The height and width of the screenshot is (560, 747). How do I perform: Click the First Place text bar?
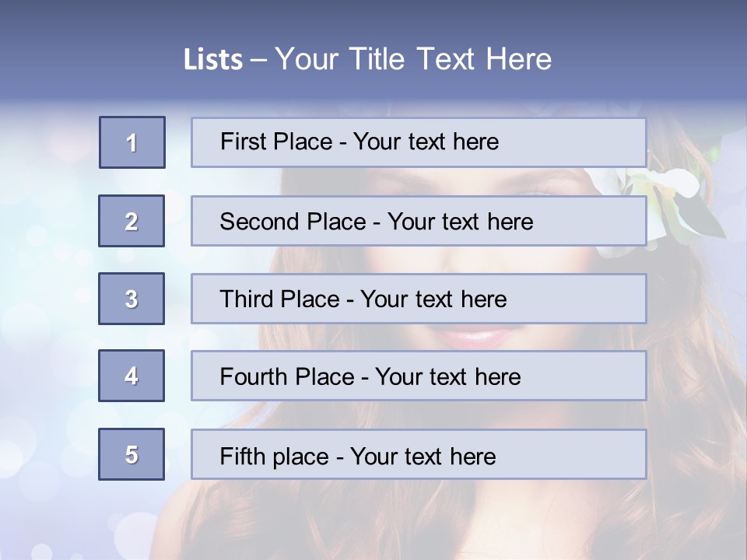[x=419, y=142]
